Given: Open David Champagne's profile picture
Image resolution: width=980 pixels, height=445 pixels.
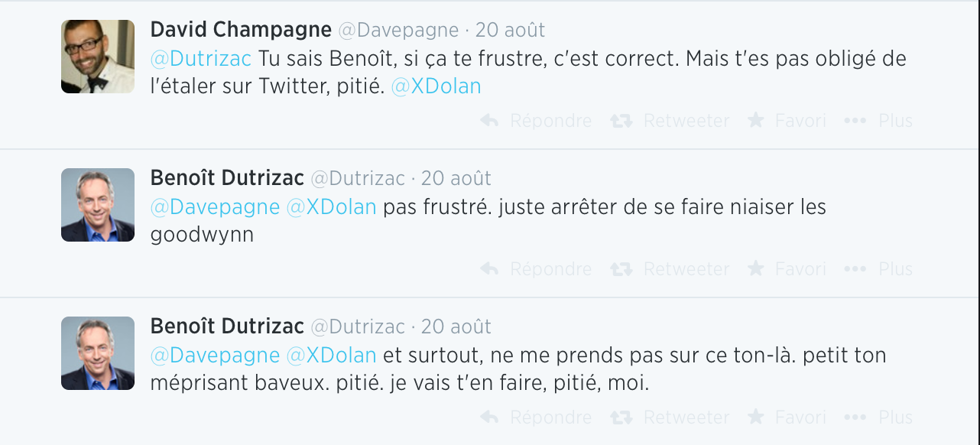Looking at the screenshot, I should 98,57.
